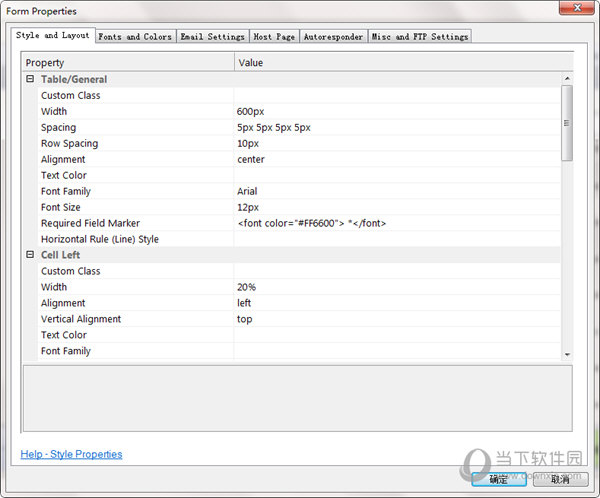Edit the Font Family value Arial

[397, 191]
